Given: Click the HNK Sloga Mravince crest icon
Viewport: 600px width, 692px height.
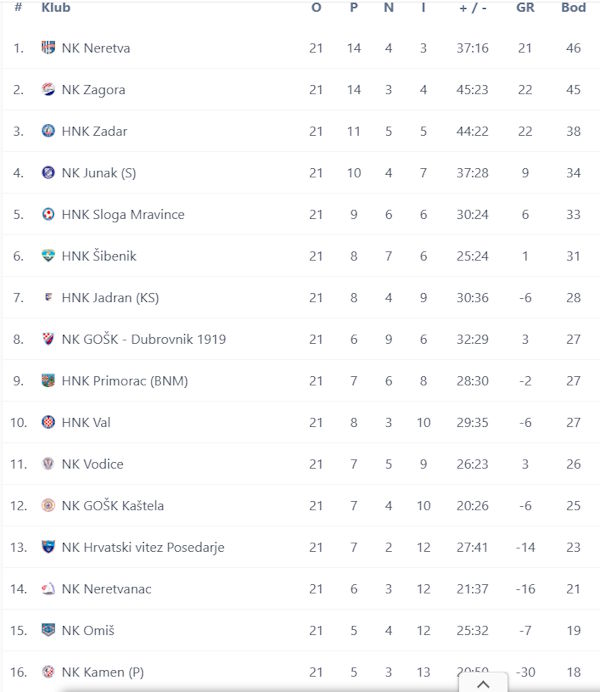Looking at the screenshot, I should [48, 214].
